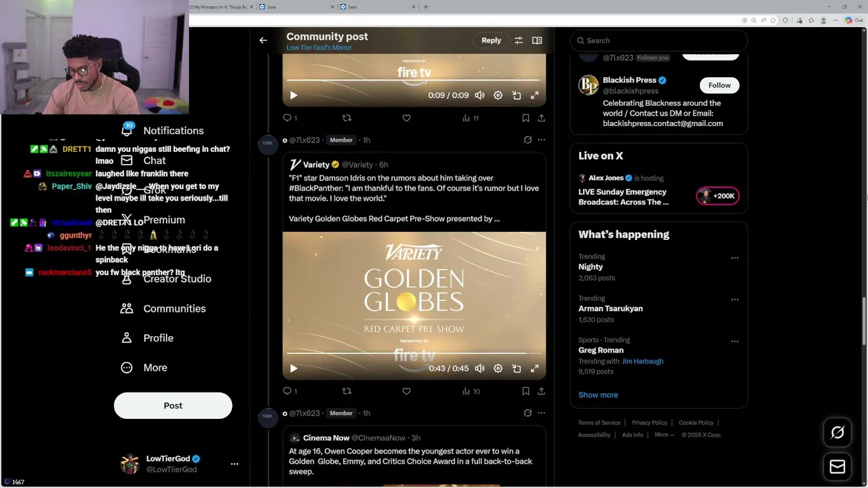Screen dimensions: 868x488
Task: View analytics showing 10 views
Action: pyautogui.click(x=471, y=391)
